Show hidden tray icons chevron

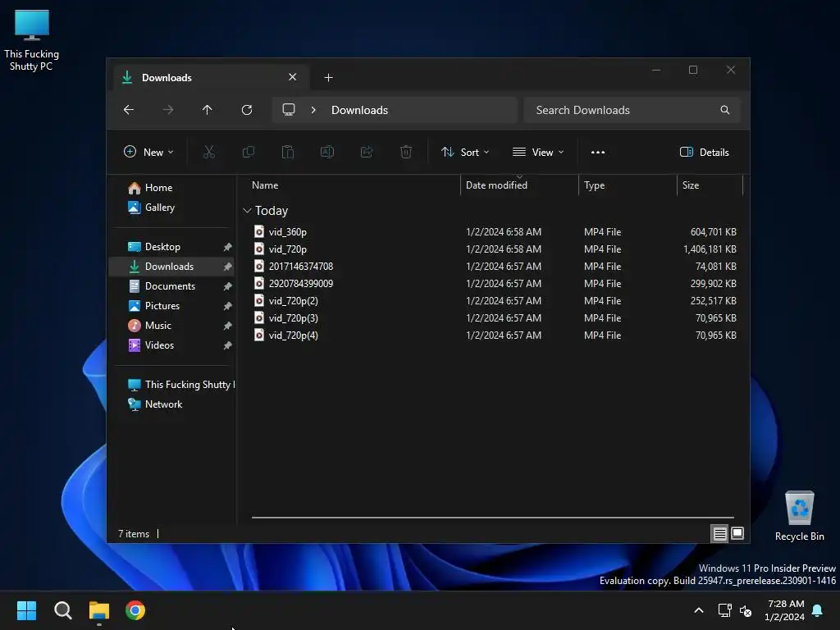(699, 610)
